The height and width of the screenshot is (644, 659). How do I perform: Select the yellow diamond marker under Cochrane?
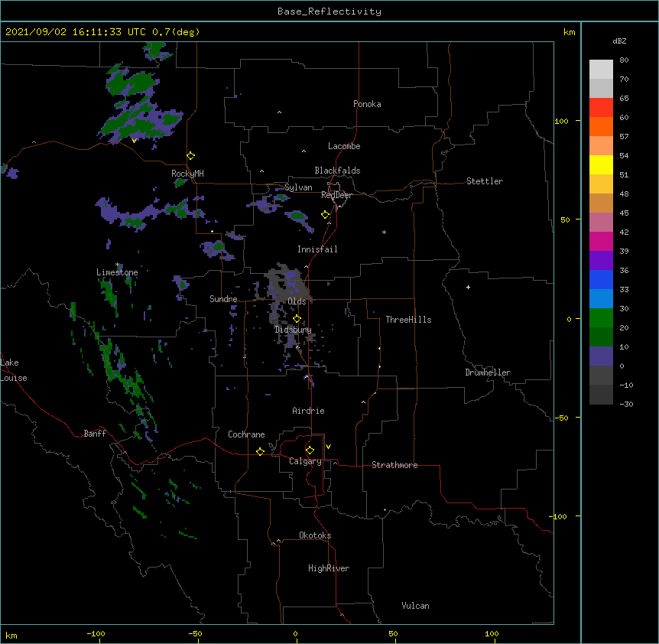pos(260,451)
